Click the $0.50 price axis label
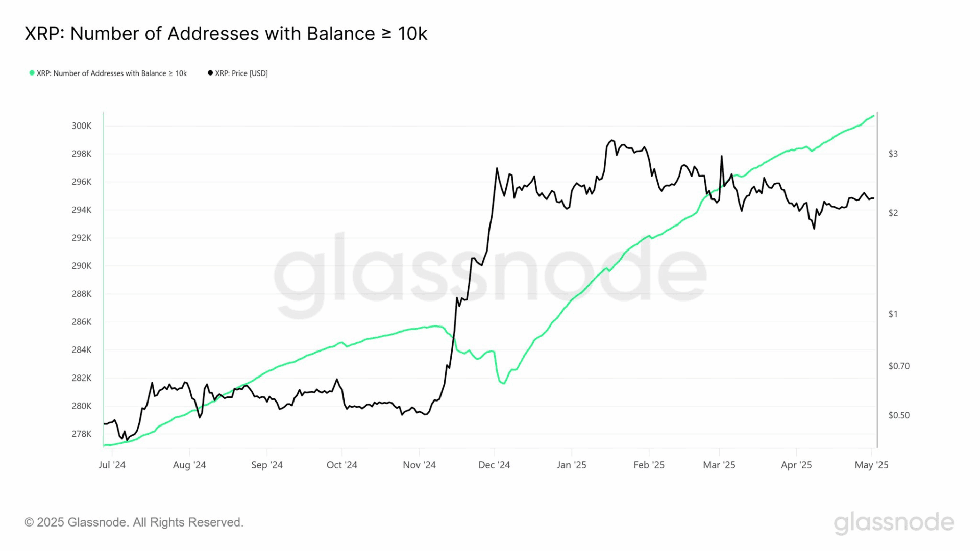This screenshot has height=551, width=980. 898,415
